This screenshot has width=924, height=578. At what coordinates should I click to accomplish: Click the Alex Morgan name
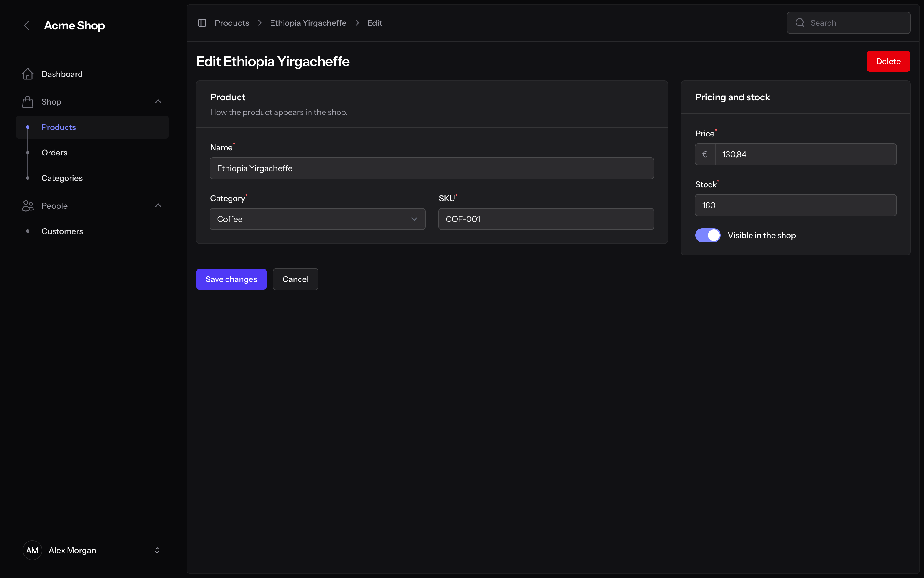coord(72,550)
